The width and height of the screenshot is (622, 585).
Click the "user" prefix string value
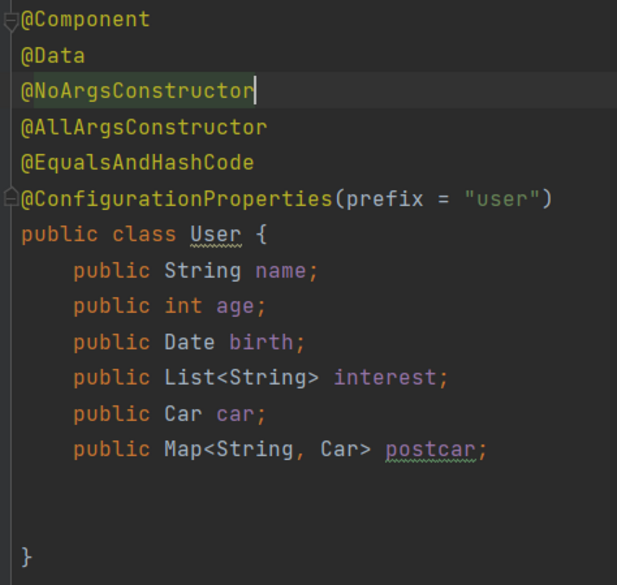pos(502,199)
